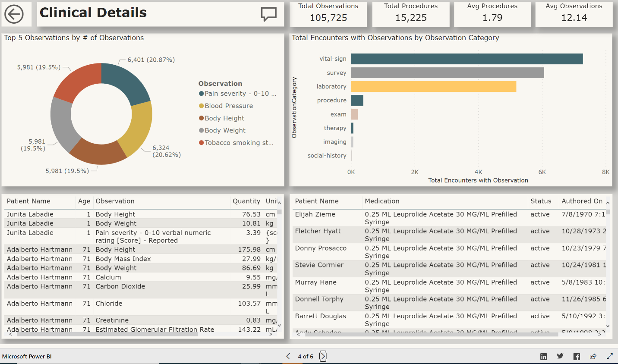Open the comment speech bubble icon
Image resolution: width=618 pixels, height=364 pixels.
[268, 14]
